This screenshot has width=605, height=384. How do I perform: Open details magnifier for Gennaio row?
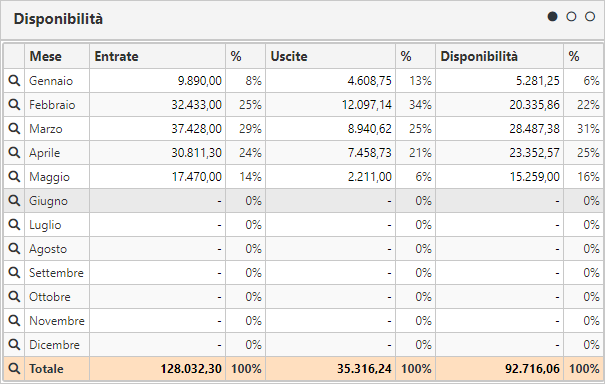click(x=14, y=81)
